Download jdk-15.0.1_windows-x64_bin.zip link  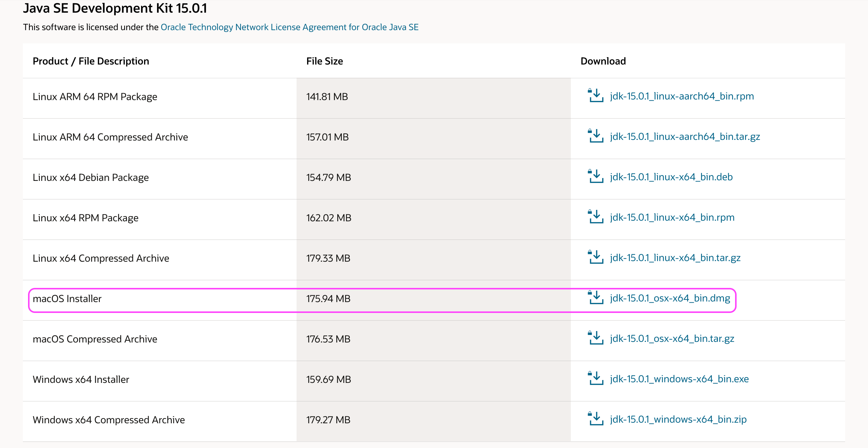678,420
